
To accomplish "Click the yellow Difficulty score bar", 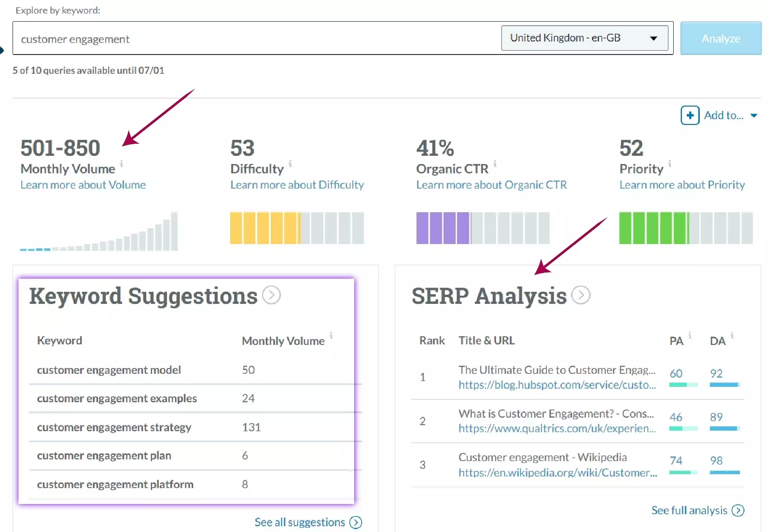I will pyautogui.click(x=297, y=228).
